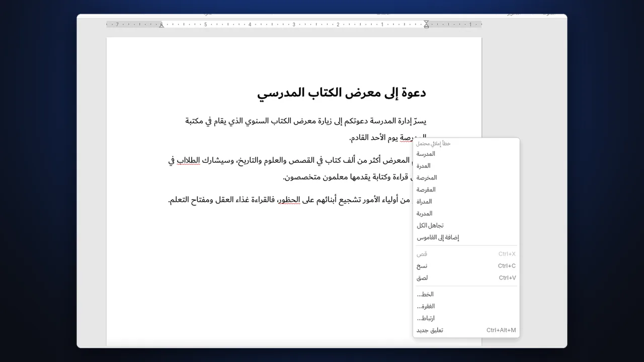This screenshot has height=362, width=644.
Task: Select تعليق جديد (Ctrl+Alt+M) entry
Action: coord(466,330)
